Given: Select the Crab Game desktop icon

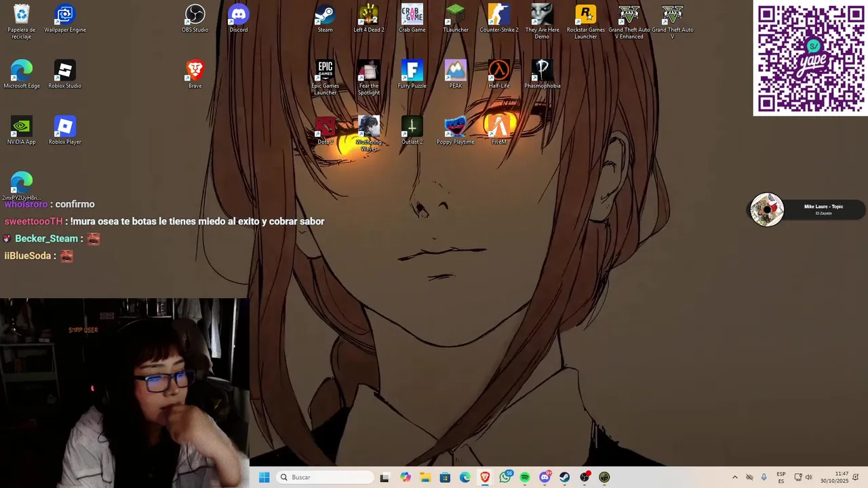Looking at the screenshot, I should pyautogui.click(x=412, y=19).
